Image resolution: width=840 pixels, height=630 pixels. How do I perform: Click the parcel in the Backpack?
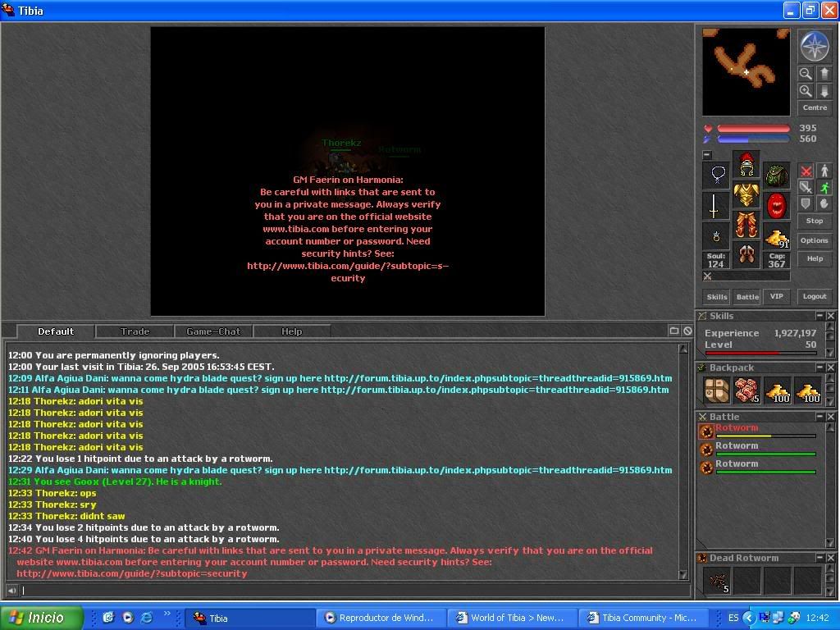pos(717,390)
